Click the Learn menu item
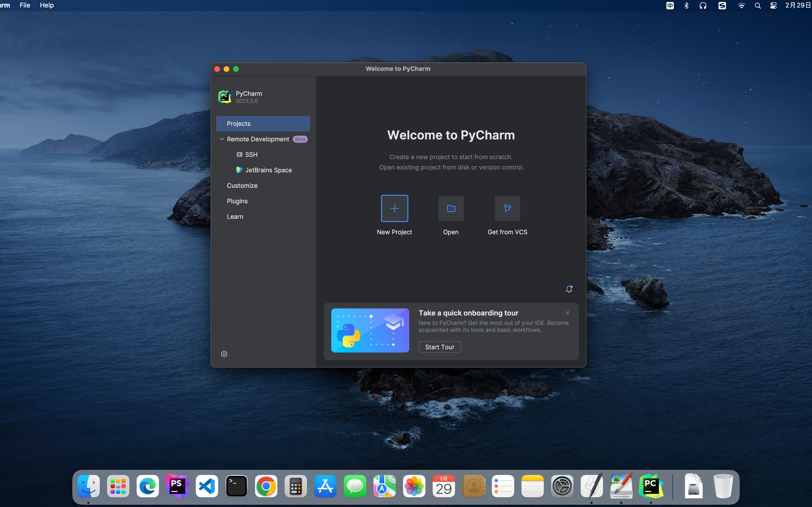This screenshot has width=812, height=507. point(234,217)
